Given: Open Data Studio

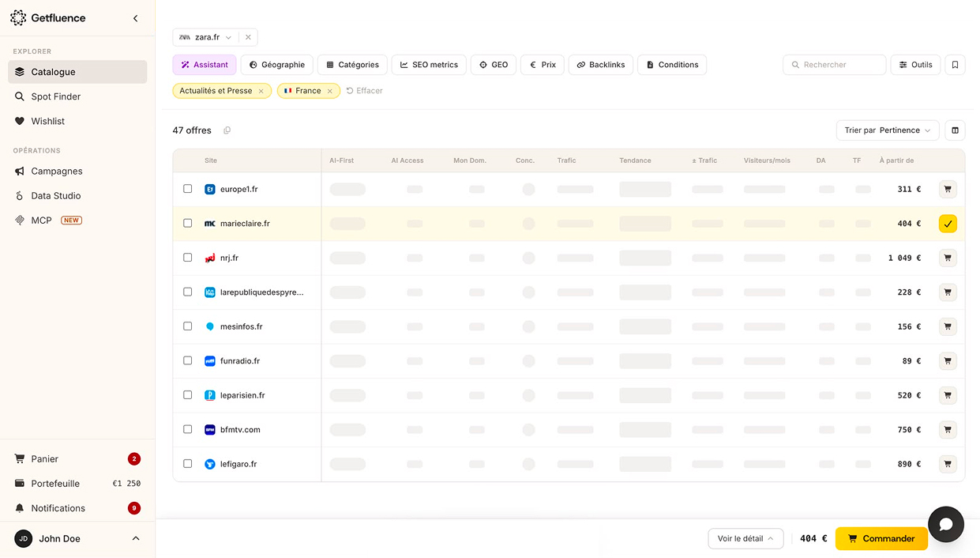Looking at the screenshot, I should [x=77, y=195].
